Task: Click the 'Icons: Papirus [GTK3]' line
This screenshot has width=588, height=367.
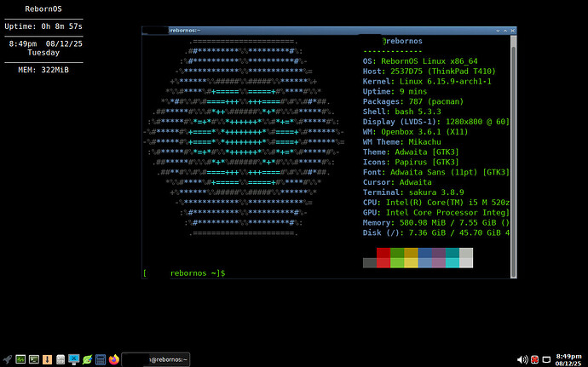Action: coord(411,163)
